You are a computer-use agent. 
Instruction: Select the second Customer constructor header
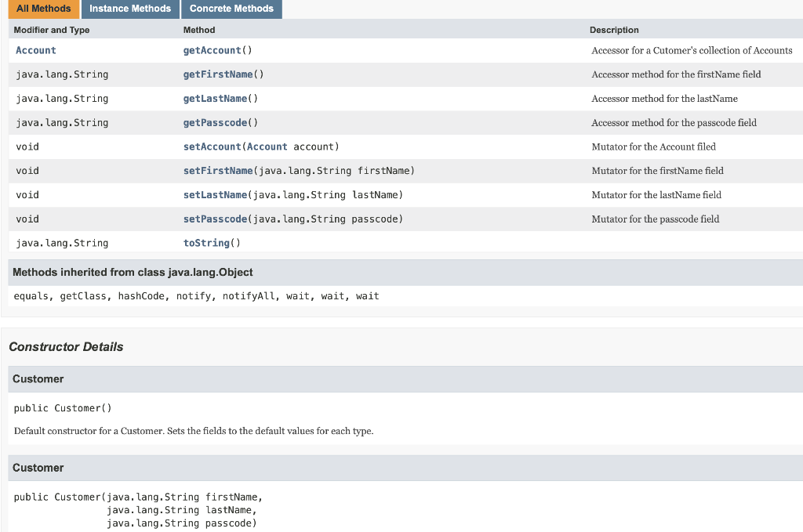click(x=38, y=467)
